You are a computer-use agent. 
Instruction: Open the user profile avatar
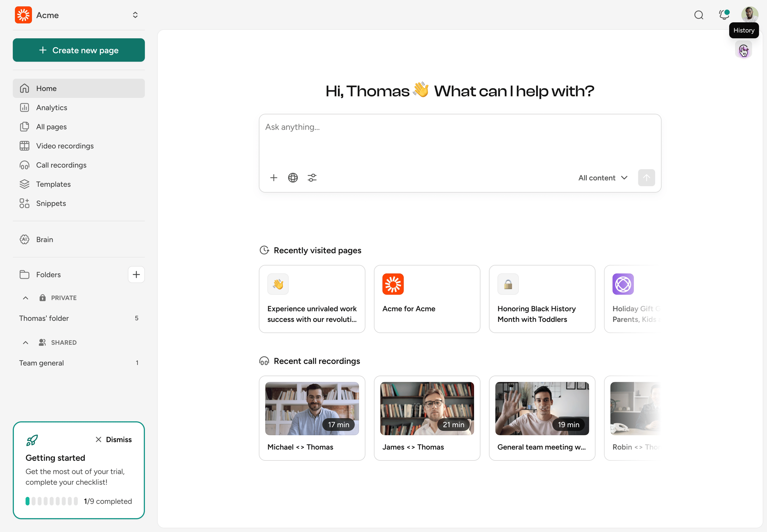pyautogui.click(x=749, y=14)
